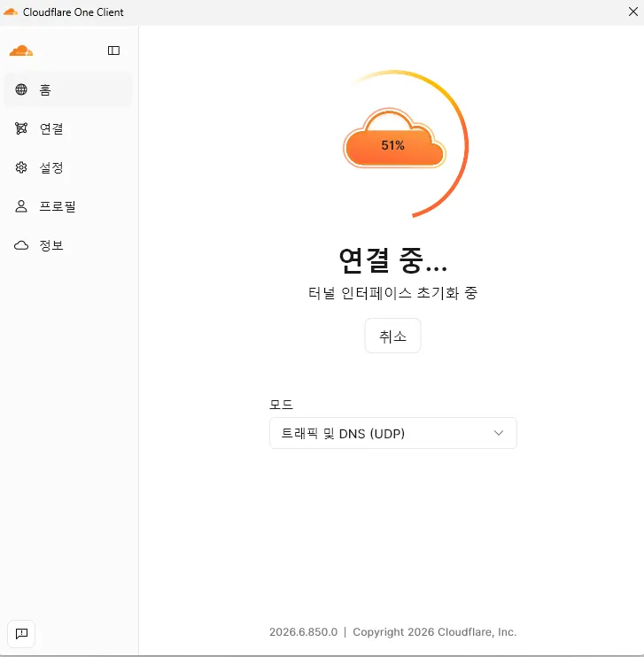Cancel the connection with the 취소 button
Viewport: 644px width, 657px height.
(x=392, y=336)
